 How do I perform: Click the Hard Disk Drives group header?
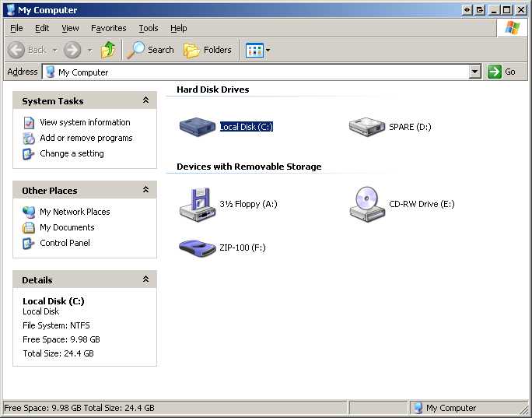(213, 90)
